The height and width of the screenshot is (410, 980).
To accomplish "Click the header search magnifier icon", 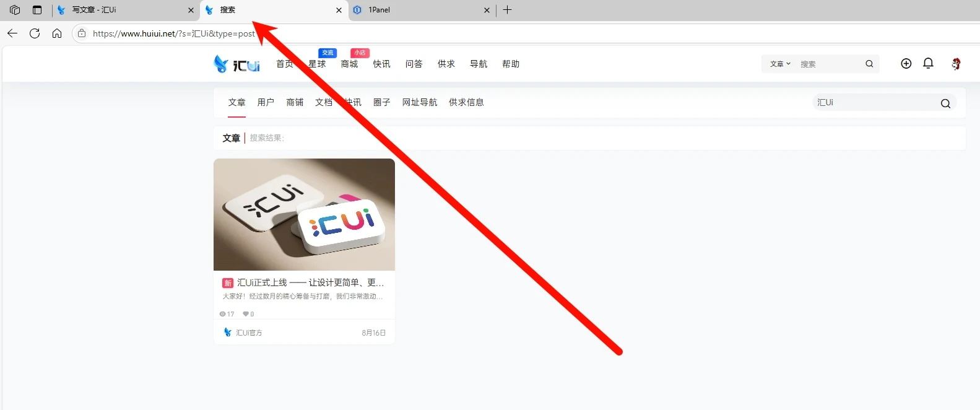I will (869, 64).
